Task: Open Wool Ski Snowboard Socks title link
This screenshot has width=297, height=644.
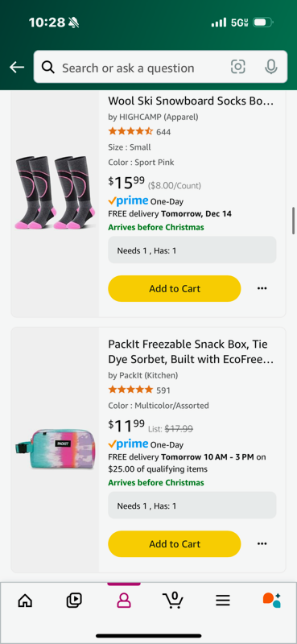Action: [191, 101]
